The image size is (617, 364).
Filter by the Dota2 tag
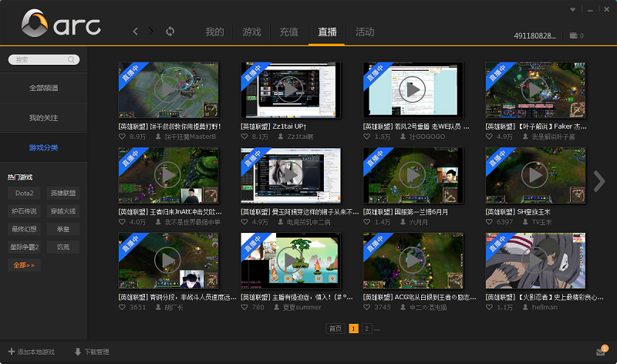click(x=24, y=194)
